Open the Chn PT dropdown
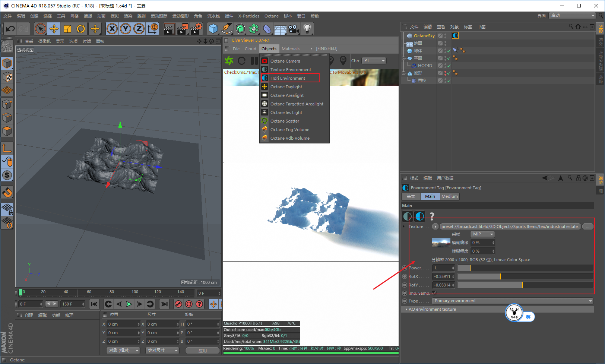 click(x=374, y=60)
